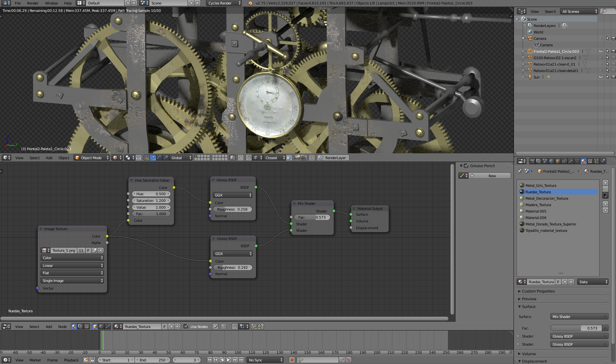
Task: Click the timeline play animation button
Action: 229,360
